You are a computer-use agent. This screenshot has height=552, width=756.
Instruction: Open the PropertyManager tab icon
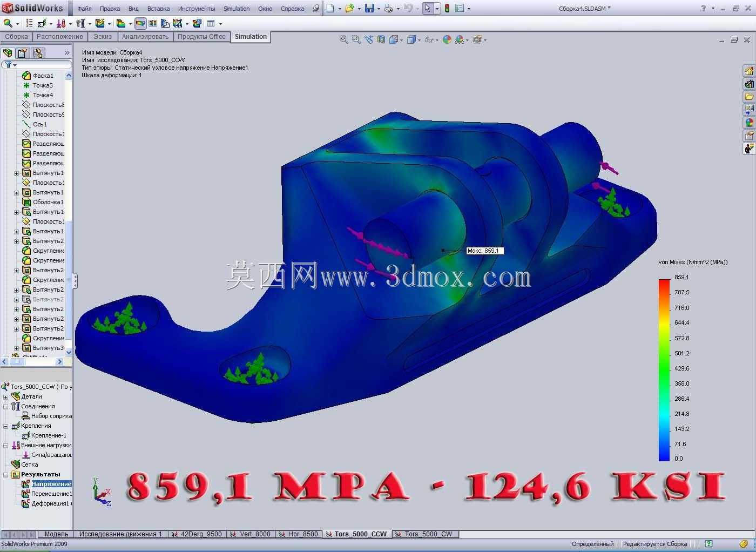click(22, 52)
